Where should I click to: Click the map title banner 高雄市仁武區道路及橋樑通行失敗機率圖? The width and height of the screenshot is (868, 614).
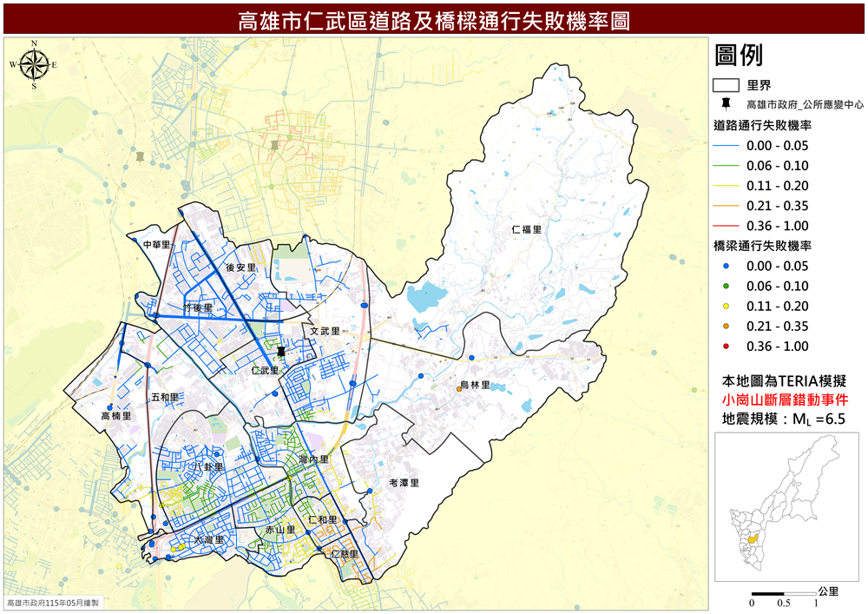point(434,21)
